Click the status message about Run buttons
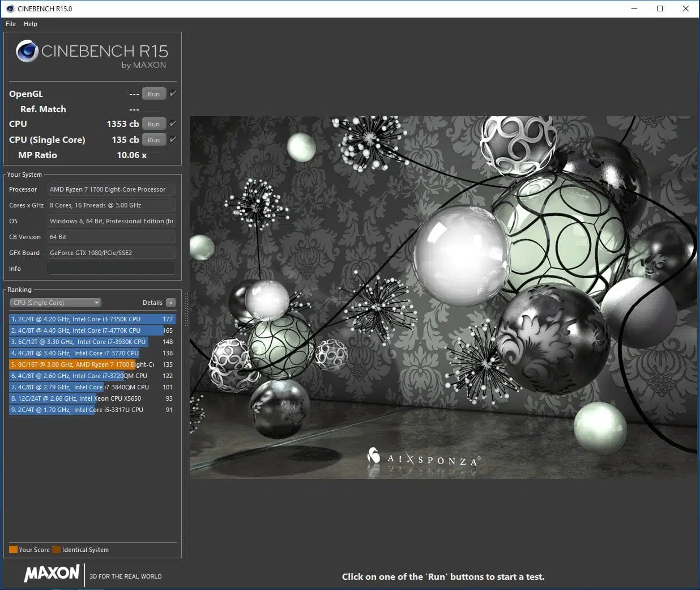The image size is (700, 590). coord(443,576)
